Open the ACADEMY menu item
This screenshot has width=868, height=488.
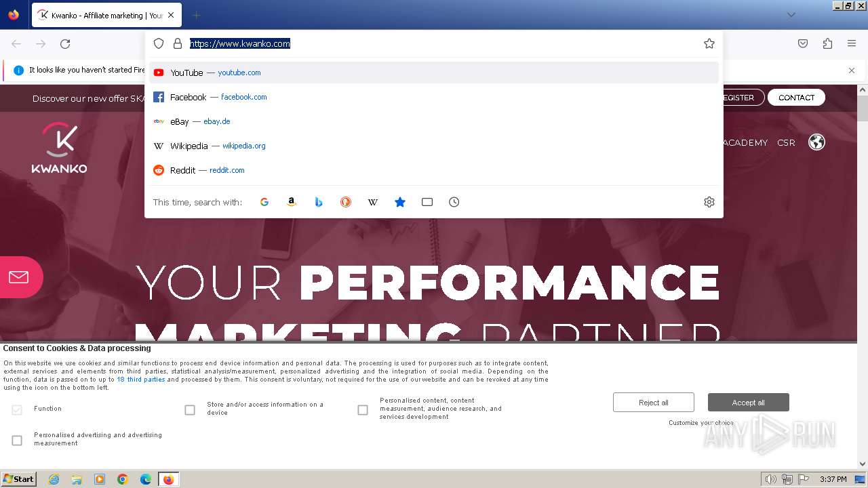pyautogui.click(x=745, y=143)
